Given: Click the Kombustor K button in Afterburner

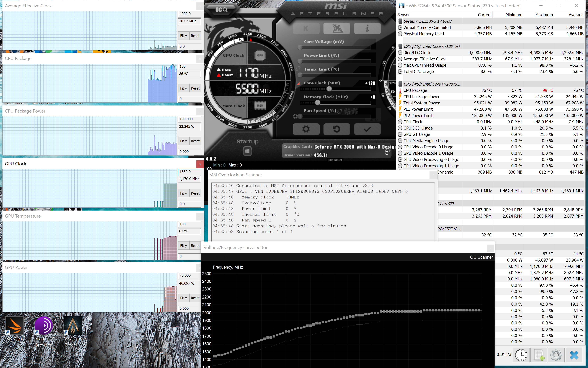Looking at the screenshot, I should [306, 29].
